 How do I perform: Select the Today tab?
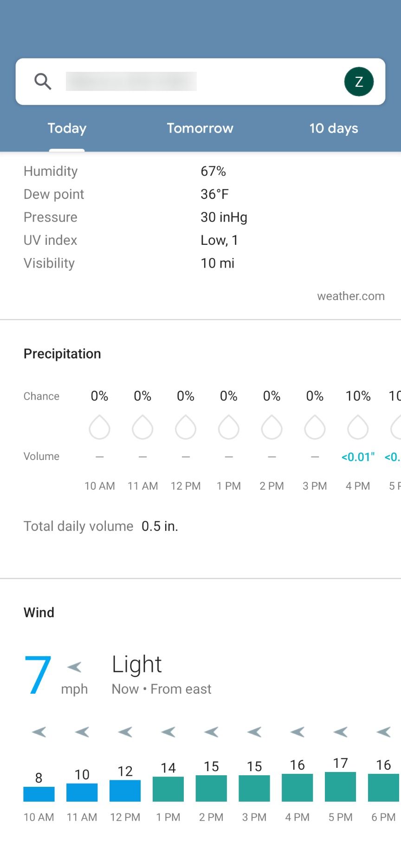pyautogui.click(x=66, y=128)
